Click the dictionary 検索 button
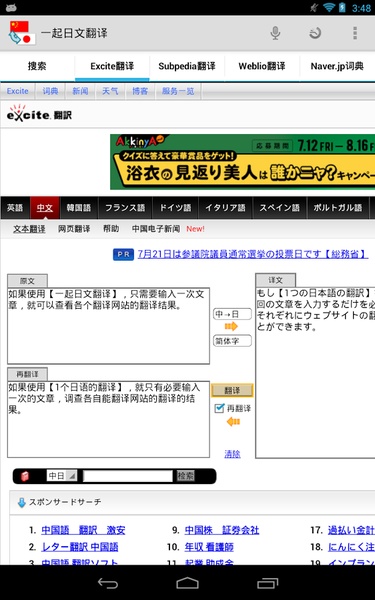 pos(186,476)
